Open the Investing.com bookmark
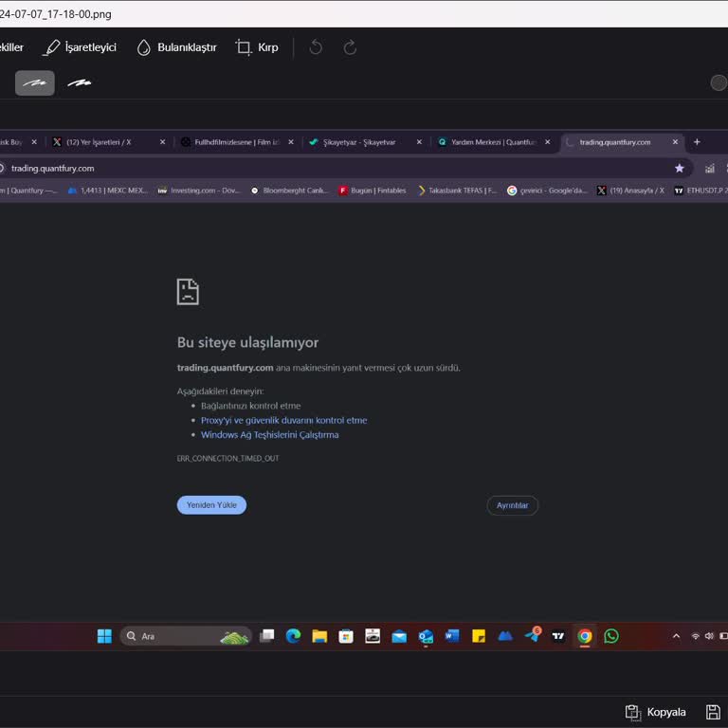 point(199,191)
